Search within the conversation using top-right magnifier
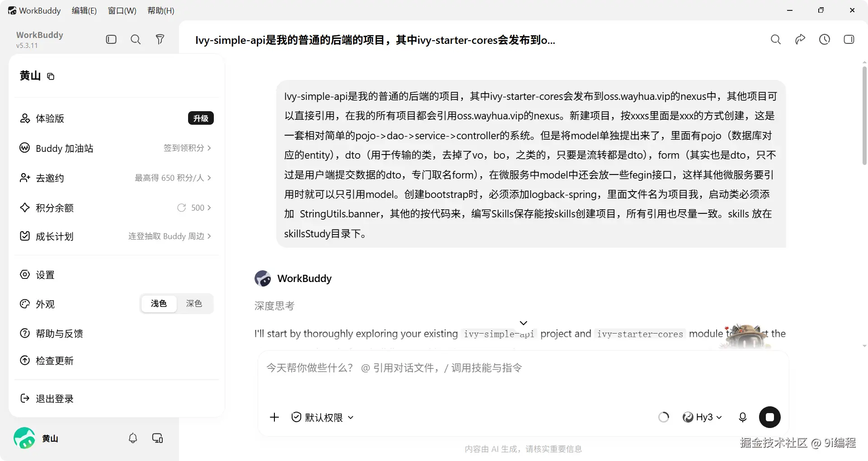This screenshot has width=868, height=461. point(776,39)
